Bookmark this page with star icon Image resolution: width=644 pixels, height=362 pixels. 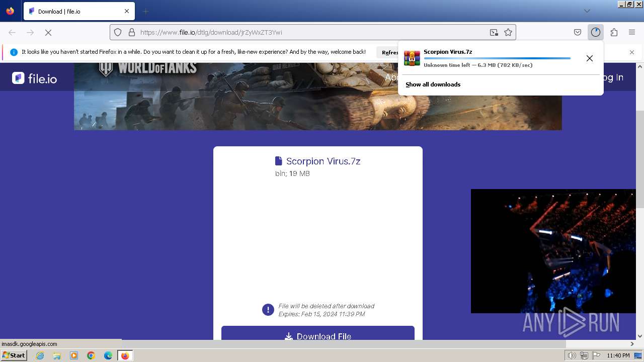[508, 32]
